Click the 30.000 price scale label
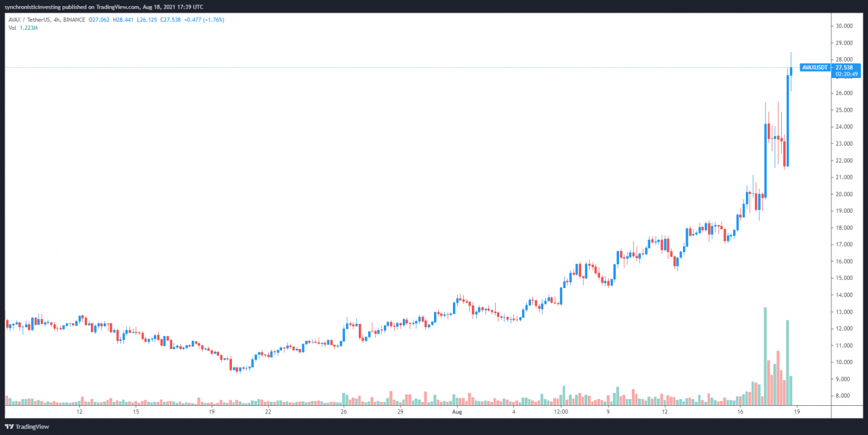 pyautogui.click(x=844, y=26)
